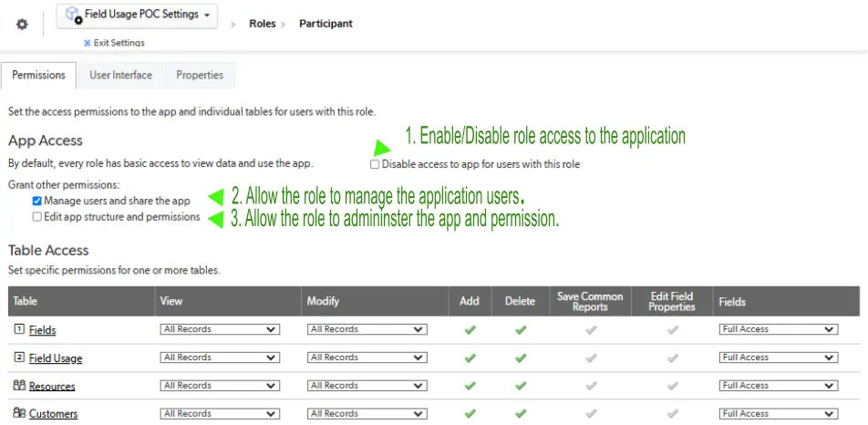Open Fields access dropdown for Customers table

pyautogui.click(x=779, y=413)
